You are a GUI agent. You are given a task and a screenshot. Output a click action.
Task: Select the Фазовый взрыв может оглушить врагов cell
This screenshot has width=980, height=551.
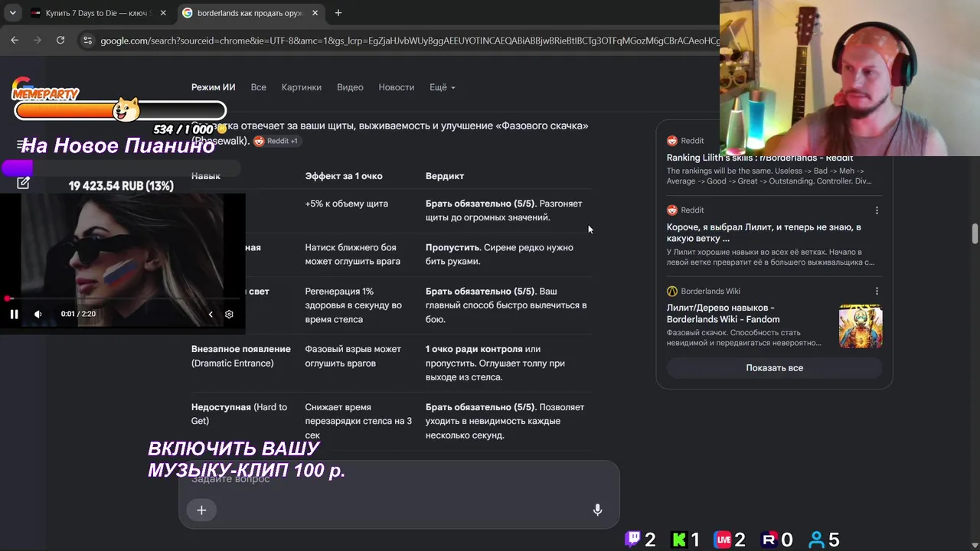coord(353,356)
